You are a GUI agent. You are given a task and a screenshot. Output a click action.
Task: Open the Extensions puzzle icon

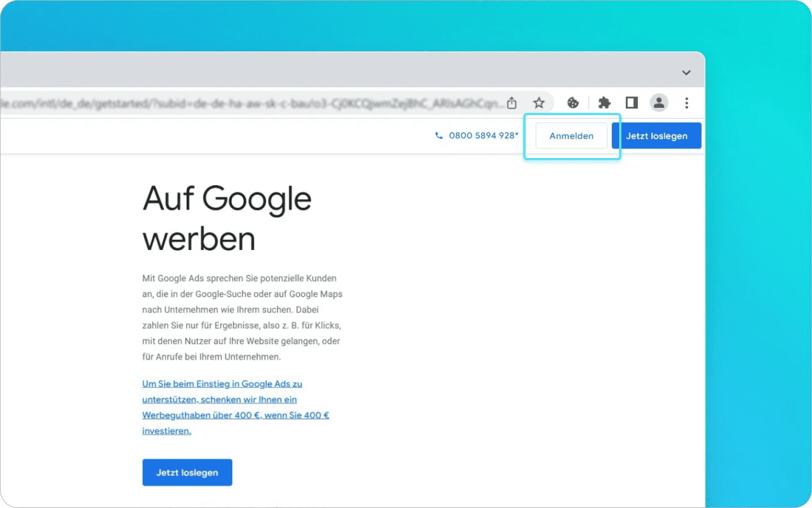pos(604,103)
